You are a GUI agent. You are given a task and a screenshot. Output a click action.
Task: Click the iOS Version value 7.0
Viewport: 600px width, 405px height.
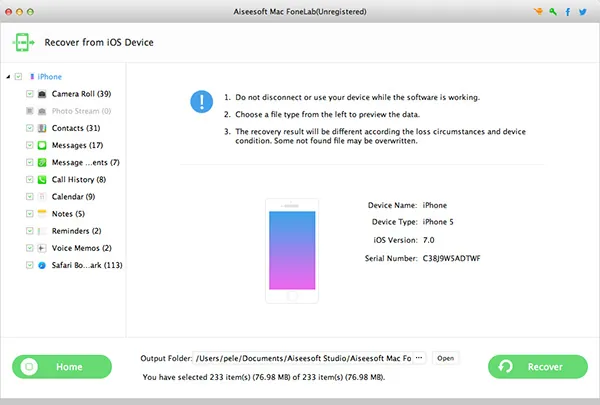click(x=429, y=240)
